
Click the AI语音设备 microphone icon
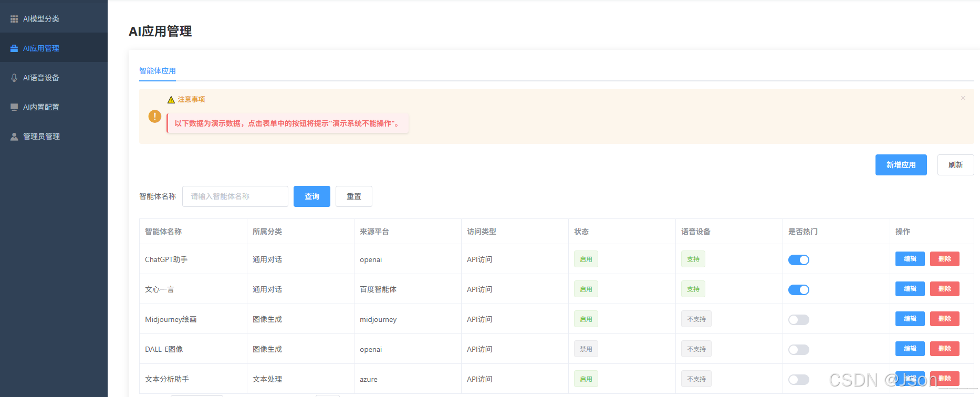pyautogui.click(x=14, y=78)
